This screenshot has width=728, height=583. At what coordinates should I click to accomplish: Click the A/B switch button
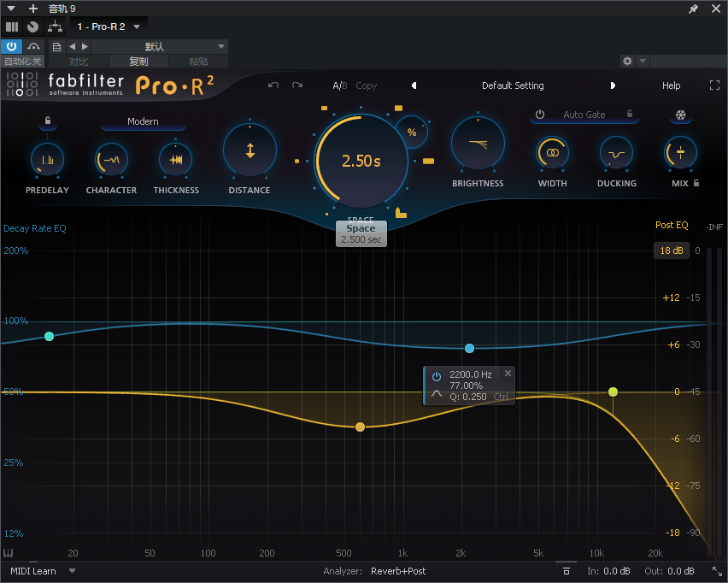click(x=340, y=85)
